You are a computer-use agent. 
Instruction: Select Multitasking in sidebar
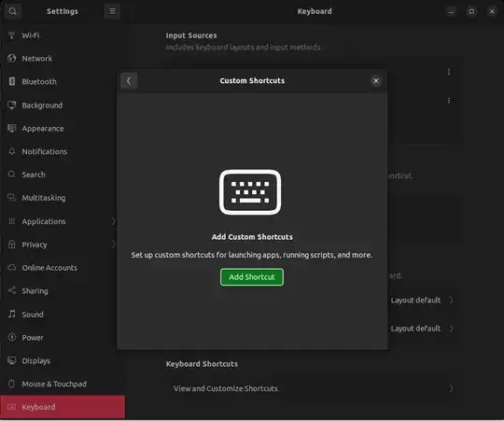click(x=63, y=198)
